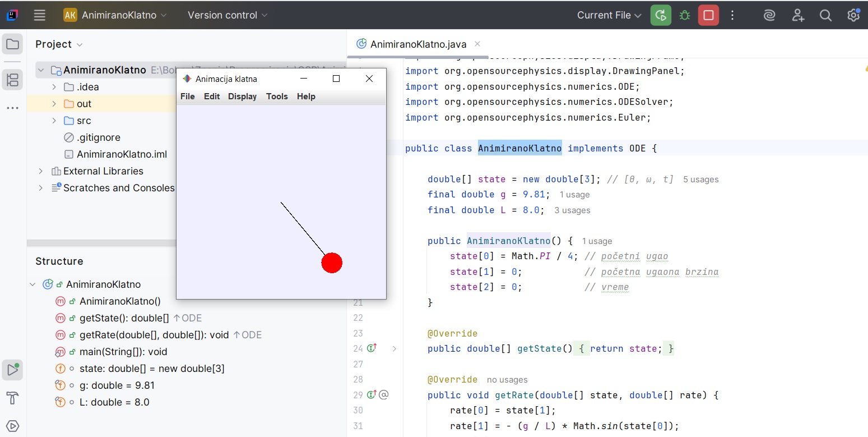Expand the .idea folder
Image resolution: width=868 pixels, height=437 pixels.
(54, 87)
